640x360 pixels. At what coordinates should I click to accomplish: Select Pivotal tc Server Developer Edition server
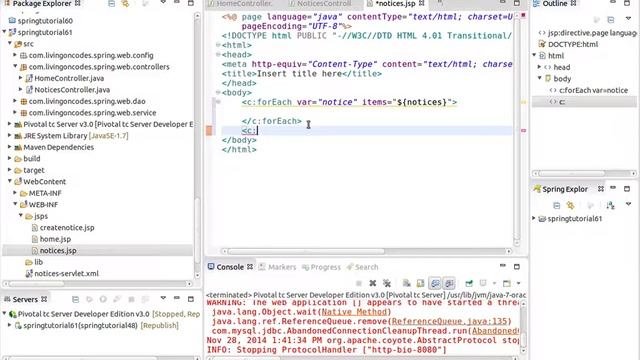click(83, 314)
